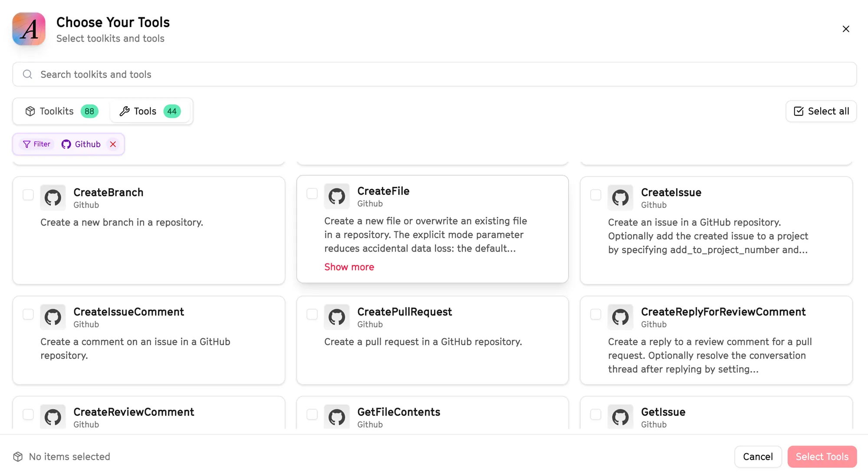Viewport: 868px width, 474px height.
Task: Switch to the Tools tab
Action: click(x=150, y=111)
